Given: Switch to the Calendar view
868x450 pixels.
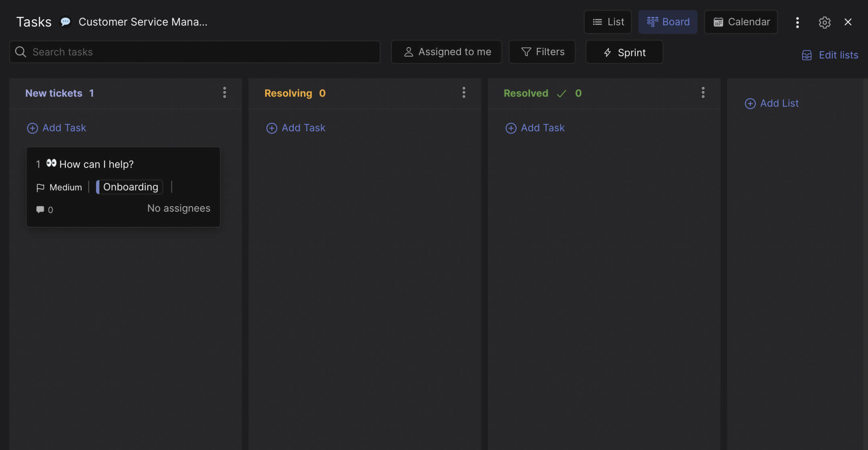Looking at the screenshot, I should (741, 22).
